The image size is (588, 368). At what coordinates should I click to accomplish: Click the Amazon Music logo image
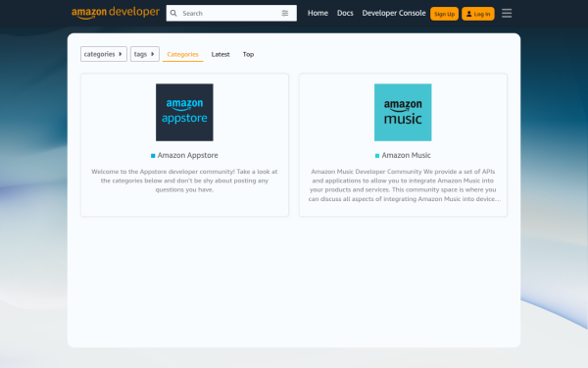click(x=403, y=112)
